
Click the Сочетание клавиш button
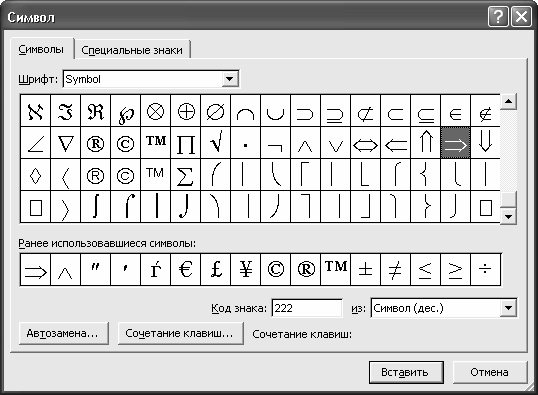point(180,333)
